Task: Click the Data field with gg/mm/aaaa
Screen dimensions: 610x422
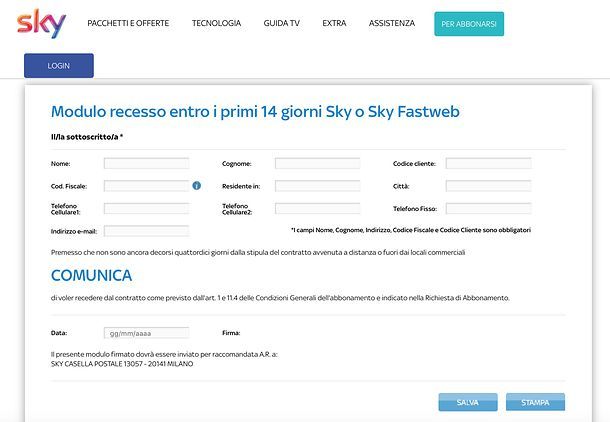Action: point(146,332)
